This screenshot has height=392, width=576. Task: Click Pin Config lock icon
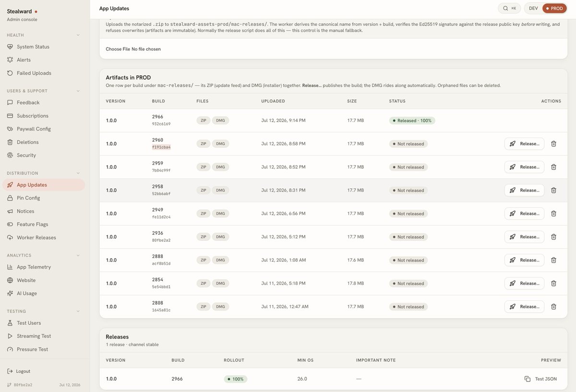tap(10, 198)
